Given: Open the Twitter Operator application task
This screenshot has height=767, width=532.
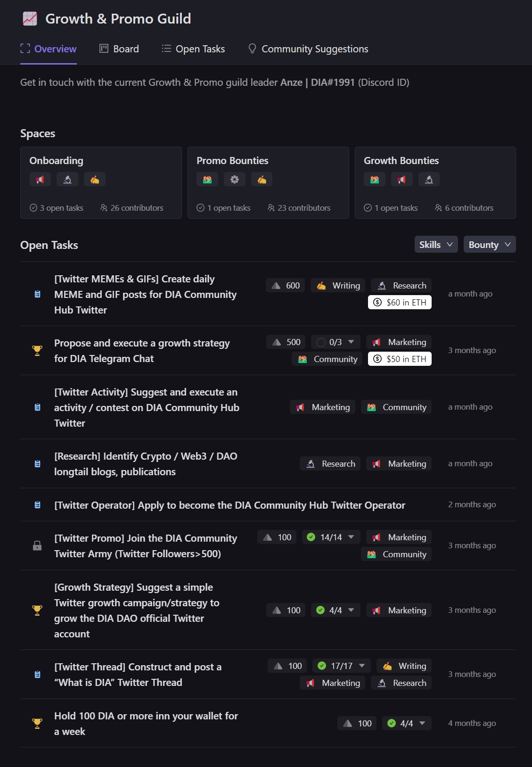Looking at the screenshot, I should pyautogui.click(x=229, y=505).
